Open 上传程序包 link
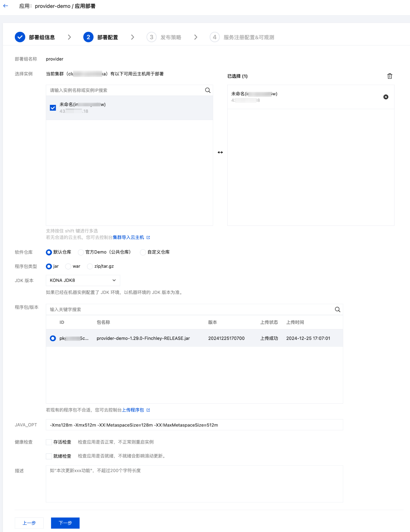Image resolution: width=410 pixels, height=532 pixels. 133,410
